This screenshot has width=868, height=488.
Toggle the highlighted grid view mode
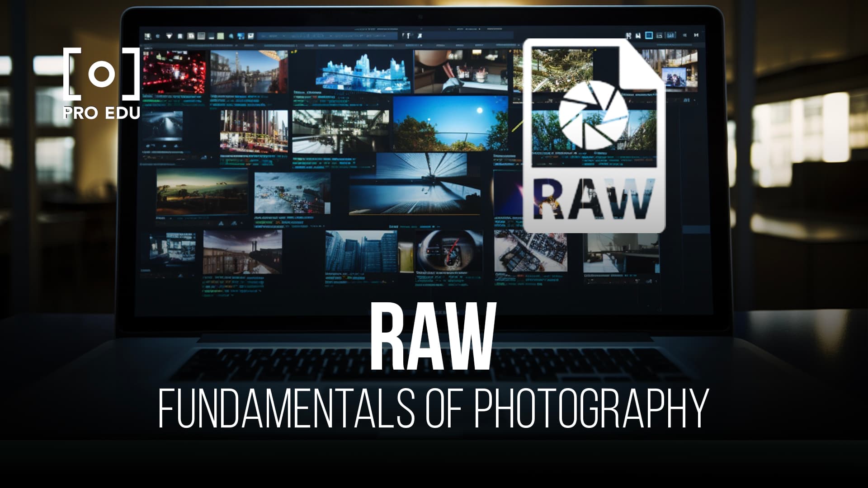(x=649, y=36)
